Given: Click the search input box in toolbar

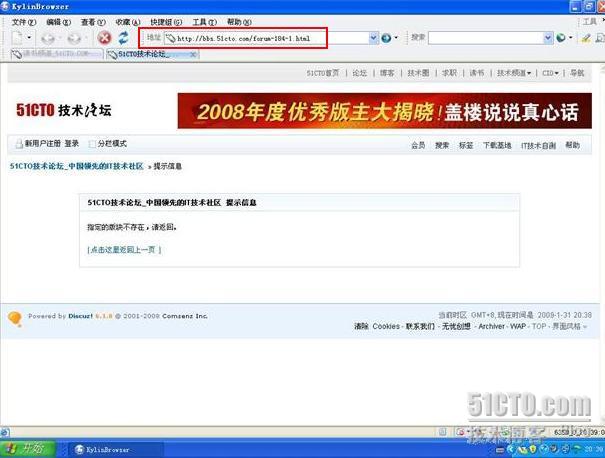Looking at the screenshot, I should (x=486, y=38).
